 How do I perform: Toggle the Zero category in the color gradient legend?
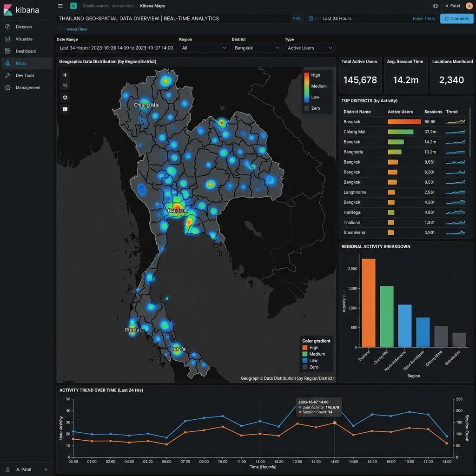[313, 367]
